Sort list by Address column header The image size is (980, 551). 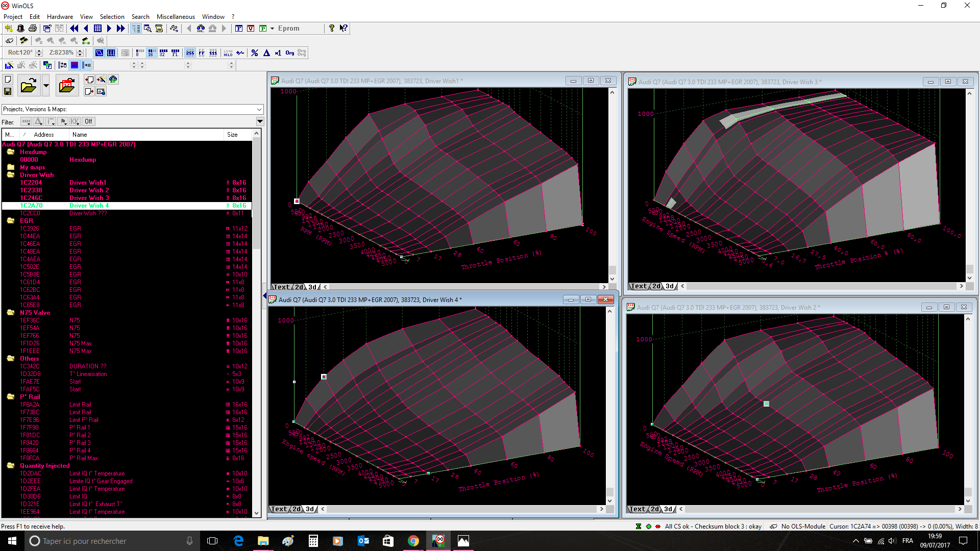(x=44, y=135)
